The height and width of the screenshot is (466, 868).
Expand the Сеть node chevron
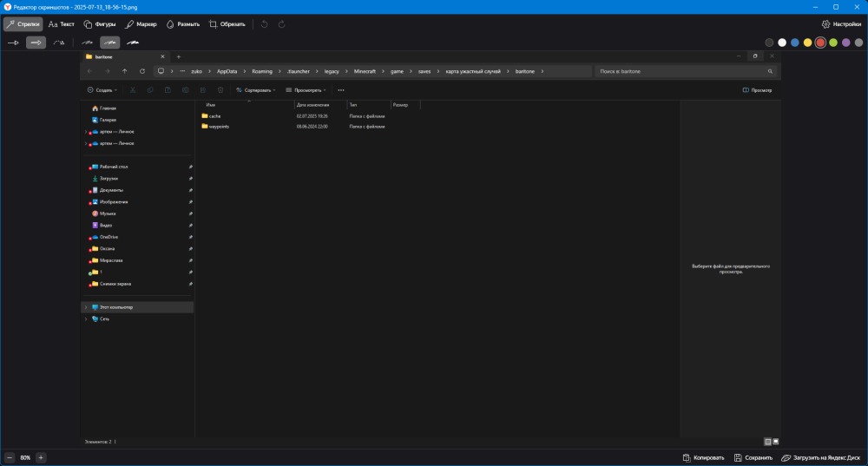coord(86,319)
